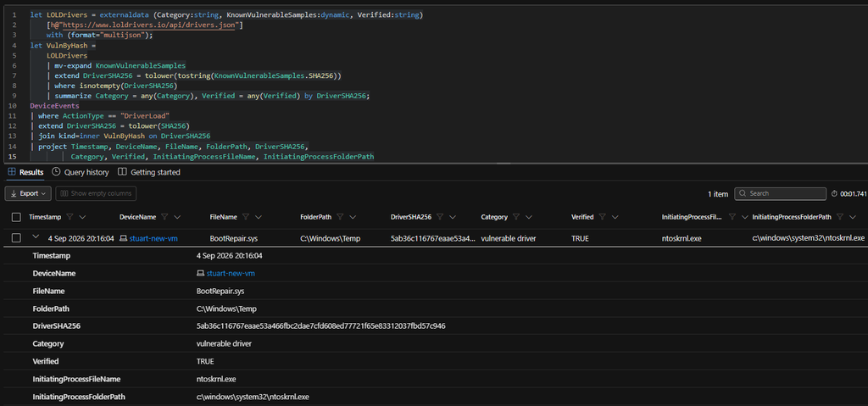
Task: Click the full DriverSHA256 value in details
Action: tap(321, 326)
